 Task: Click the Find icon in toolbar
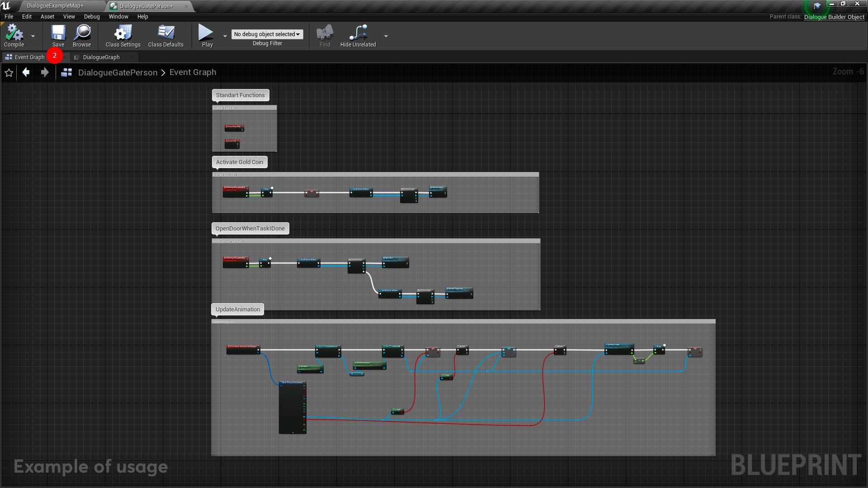[x=325, y=34]
